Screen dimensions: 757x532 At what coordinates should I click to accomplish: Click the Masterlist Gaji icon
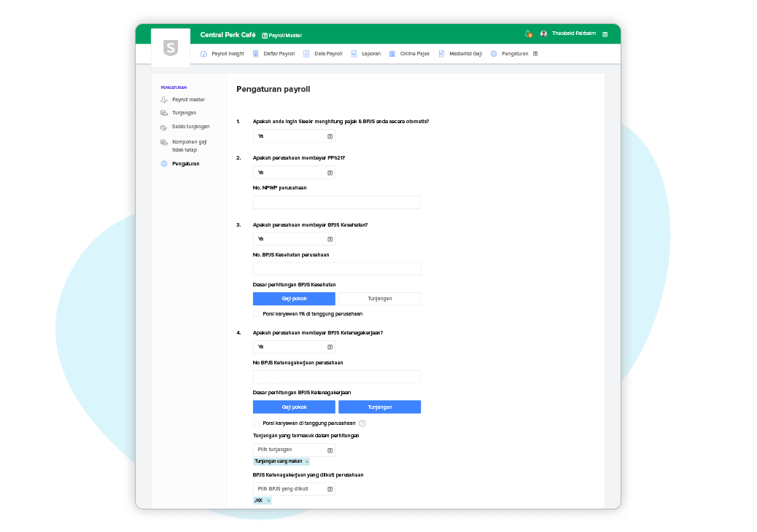click(441, 54)
